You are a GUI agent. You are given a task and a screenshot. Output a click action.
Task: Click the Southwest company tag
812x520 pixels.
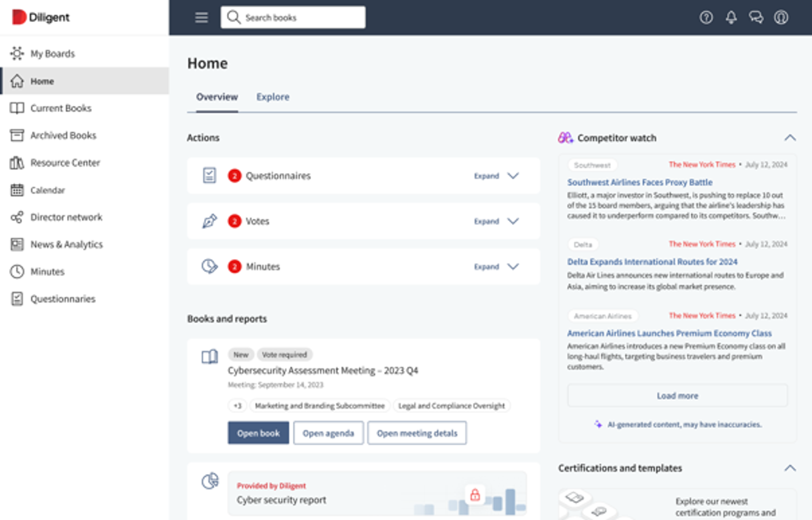coord(592,165)
